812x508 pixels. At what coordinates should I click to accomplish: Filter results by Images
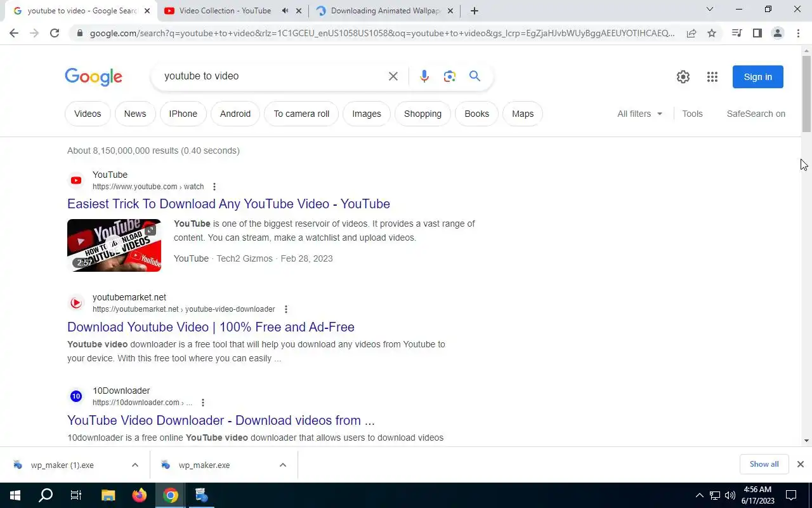(x=367, y=114)
